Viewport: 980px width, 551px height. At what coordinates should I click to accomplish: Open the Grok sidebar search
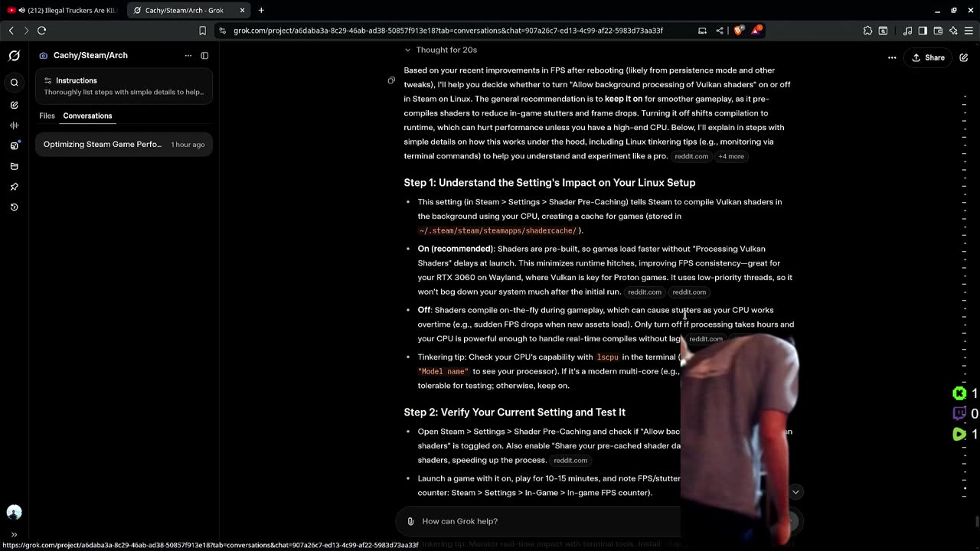(x=14, y=83)
